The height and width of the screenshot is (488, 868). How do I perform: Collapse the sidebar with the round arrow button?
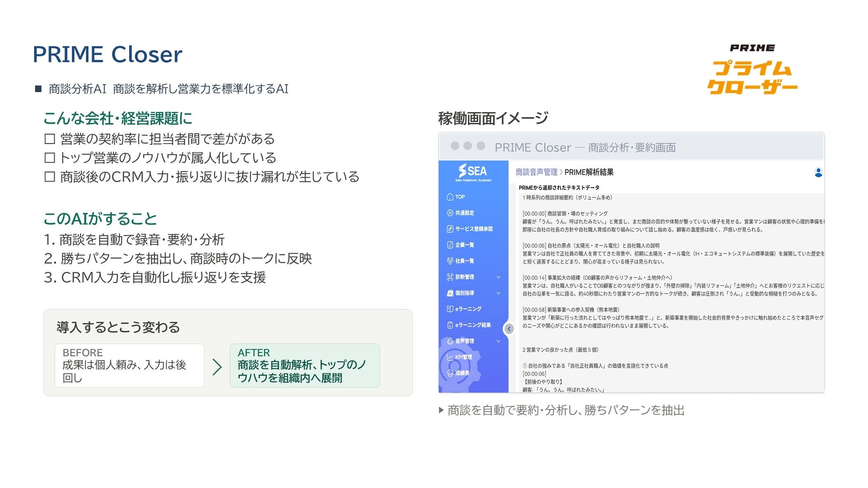pos(509,329)
